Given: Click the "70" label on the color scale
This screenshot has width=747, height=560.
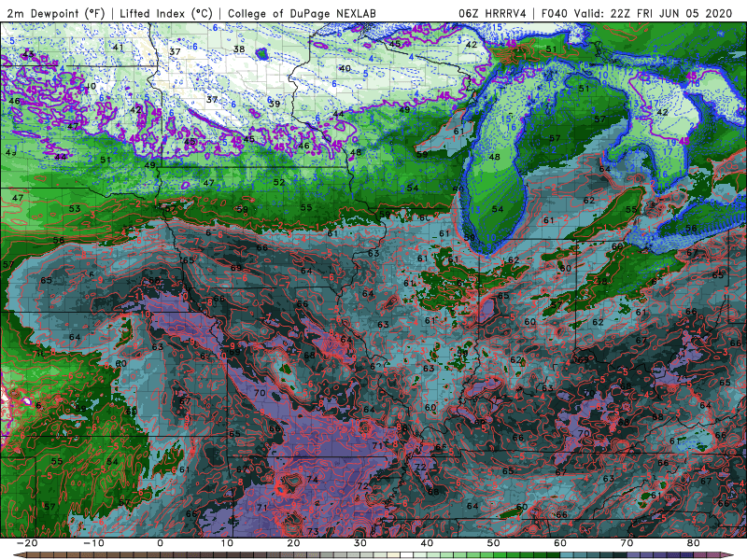Looking at the screenshot, I should (x=627, y=543).
